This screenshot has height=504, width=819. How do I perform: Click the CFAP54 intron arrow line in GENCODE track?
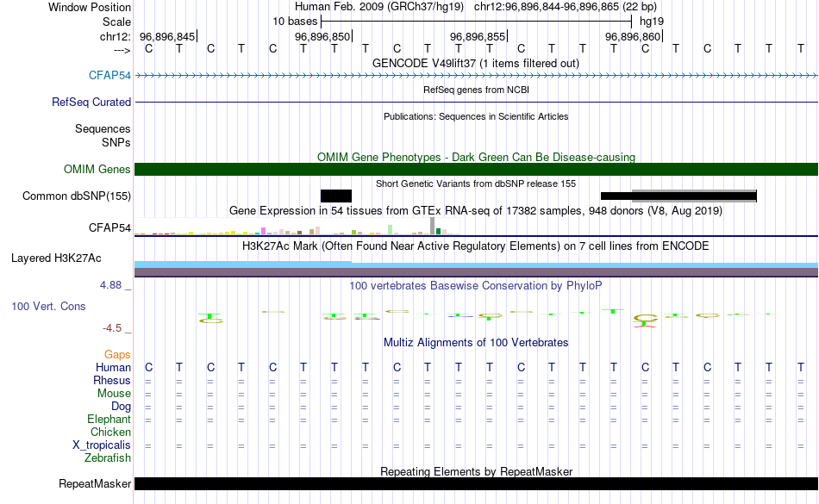(x=476, y=76)
